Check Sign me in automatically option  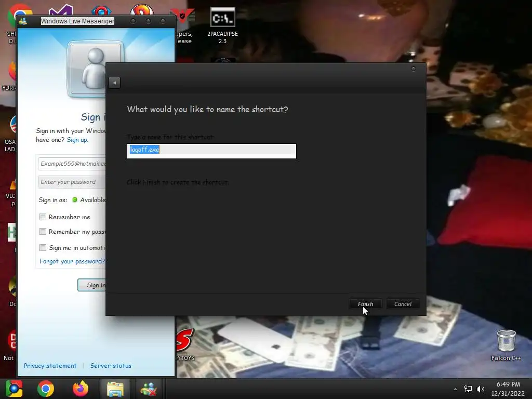coord(43,247)
